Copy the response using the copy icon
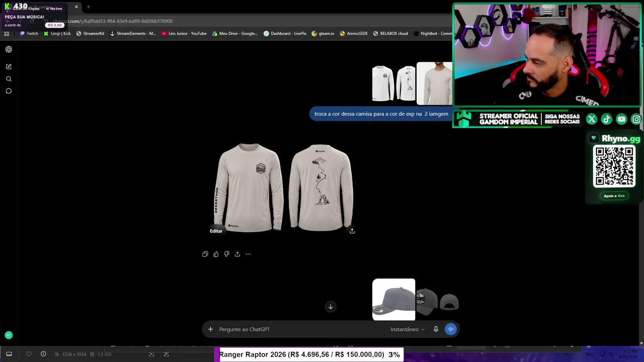This screenshot has width=644, height=362. 205,254
